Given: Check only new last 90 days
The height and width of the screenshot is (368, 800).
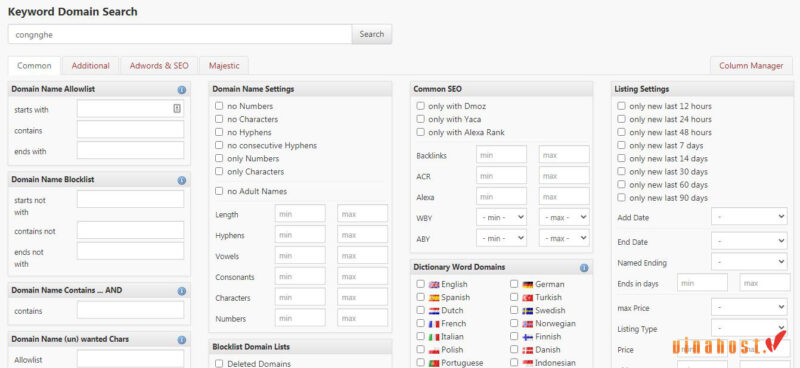Looking at the screenshot, I should [621, 198].
